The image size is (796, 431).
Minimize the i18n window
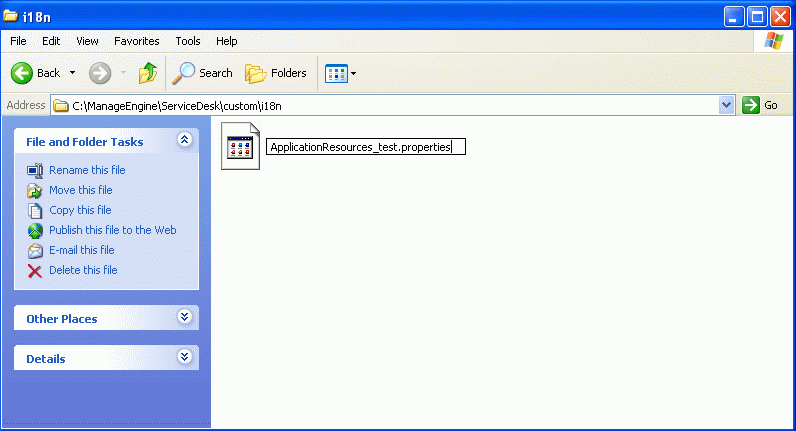point(734,17)
